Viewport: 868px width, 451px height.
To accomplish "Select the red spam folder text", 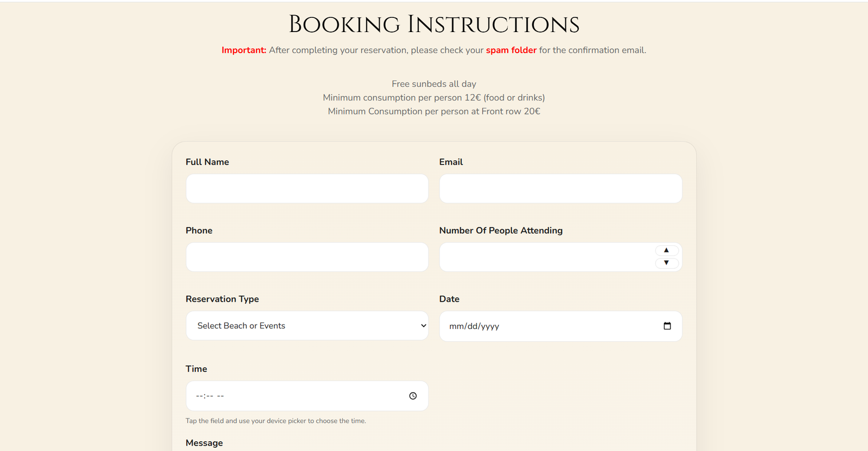I will point(511,50).
